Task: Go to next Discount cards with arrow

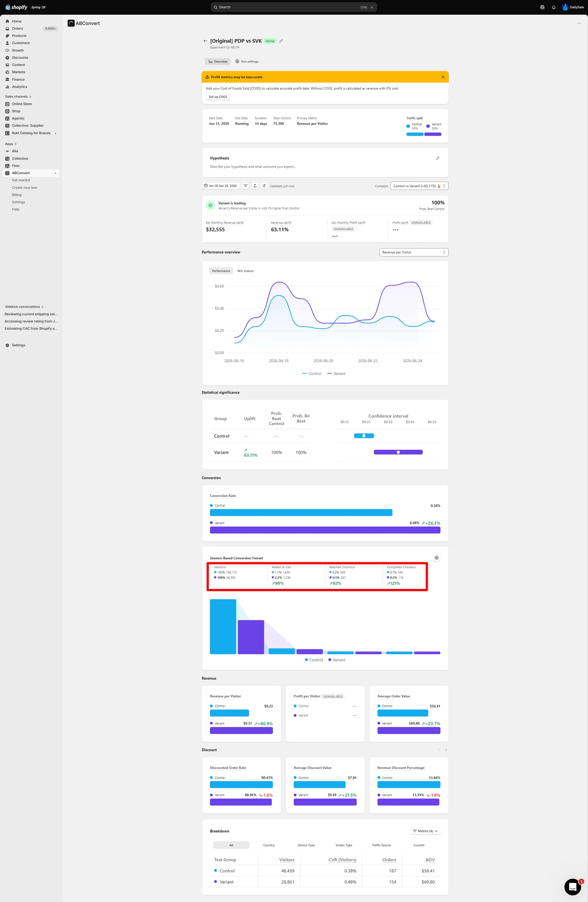Action: [446, 750]
